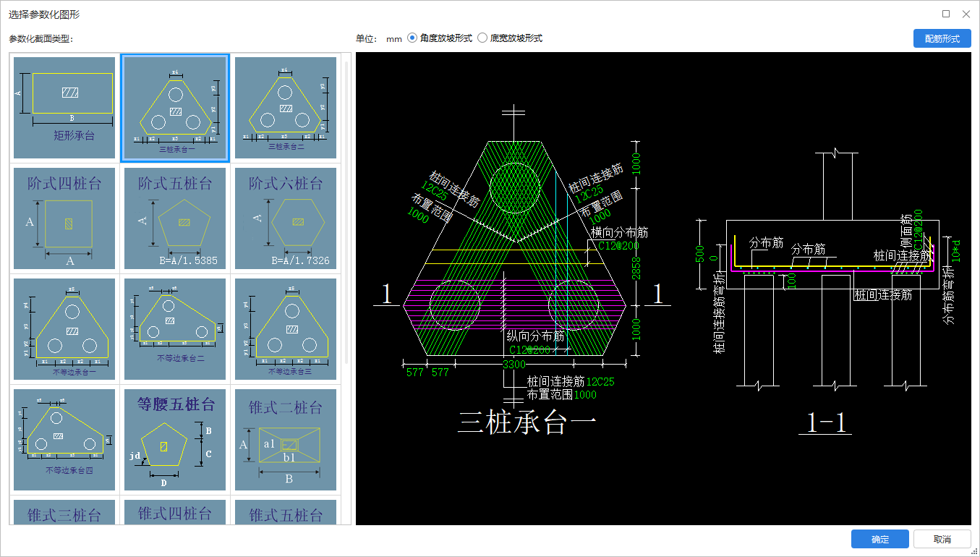Choose the 三桩承台二 thumbnail
This screenshot has width=980, height=557.
click(286, 108)
